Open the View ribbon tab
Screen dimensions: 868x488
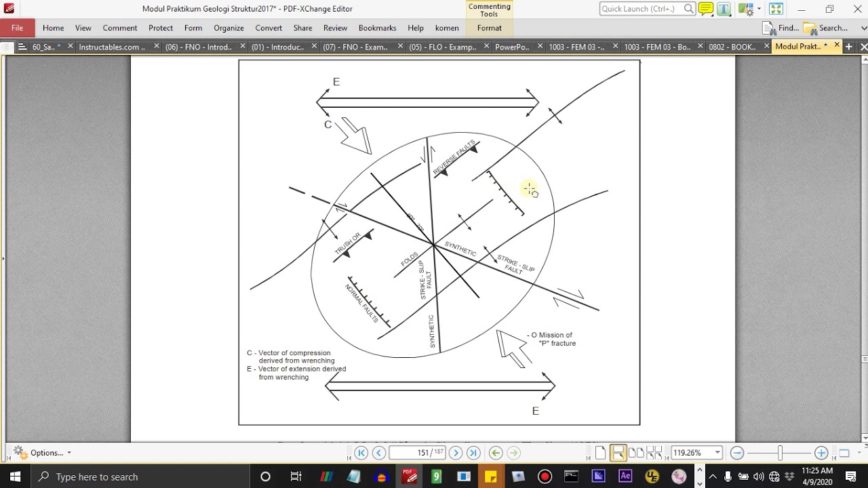tap(83, 28)
